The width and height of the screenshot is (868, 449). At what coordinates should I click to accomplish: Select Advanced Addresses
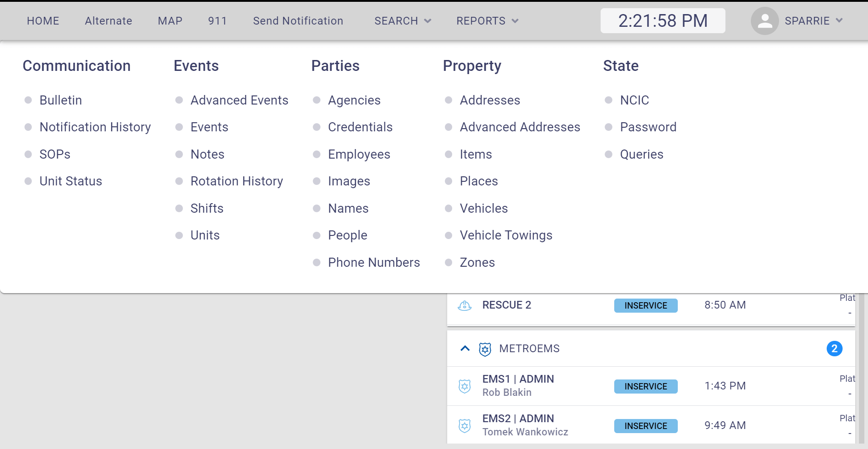[x=520, y=127]
